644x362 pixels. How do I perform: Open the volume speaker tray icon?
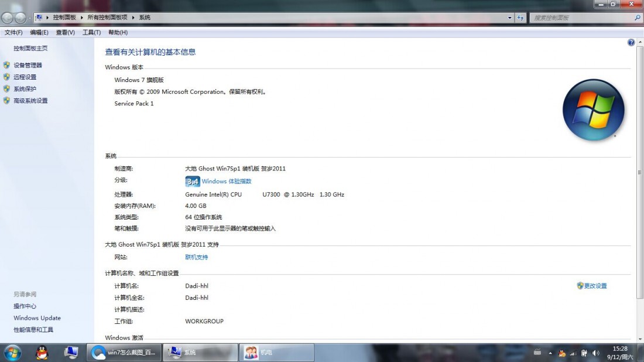click(x=595, y=353)
